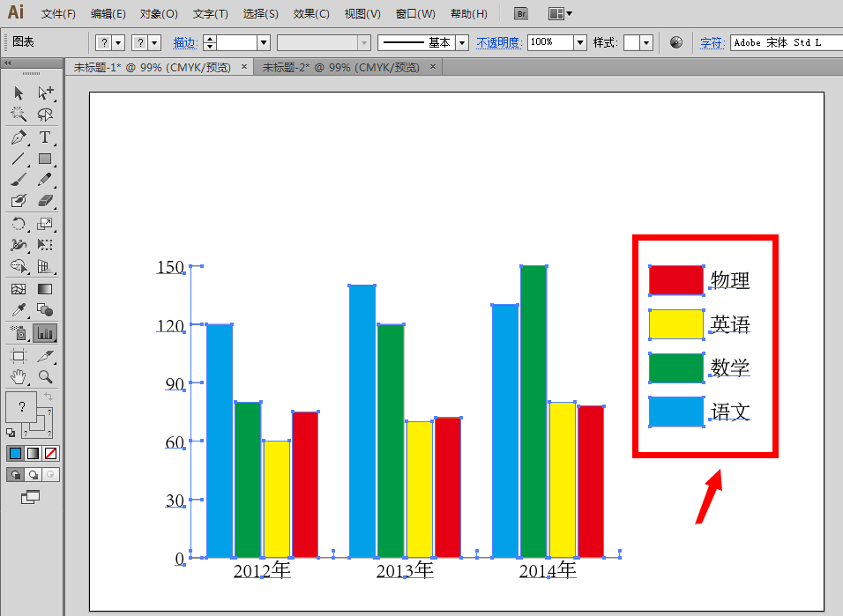Enable Draw Normal mode
Image resolution: width=843 pixels, height=616 pixels.
click(x=16, y=475)
